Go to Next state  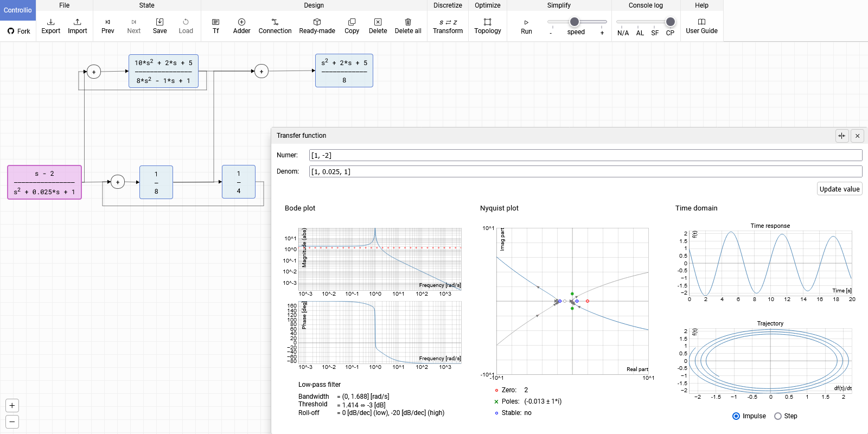134,26
